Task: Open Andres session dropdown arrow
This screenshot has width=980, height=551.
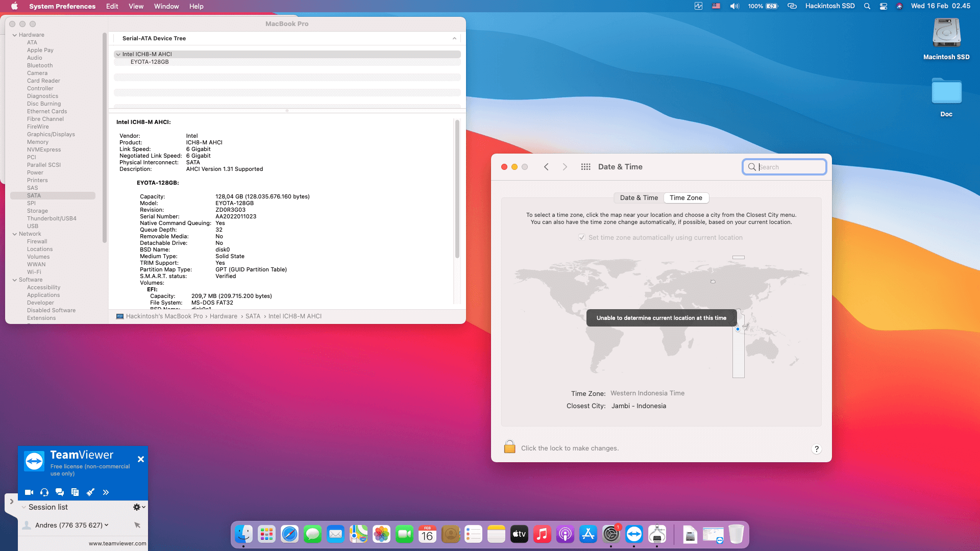Action: pyautogui.click(x=107, y=525)
